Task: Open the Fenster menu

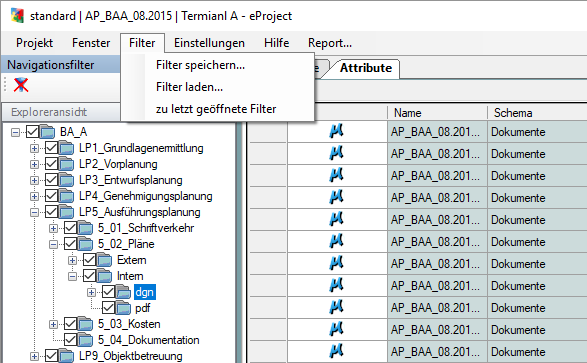Action: point(91,43)
